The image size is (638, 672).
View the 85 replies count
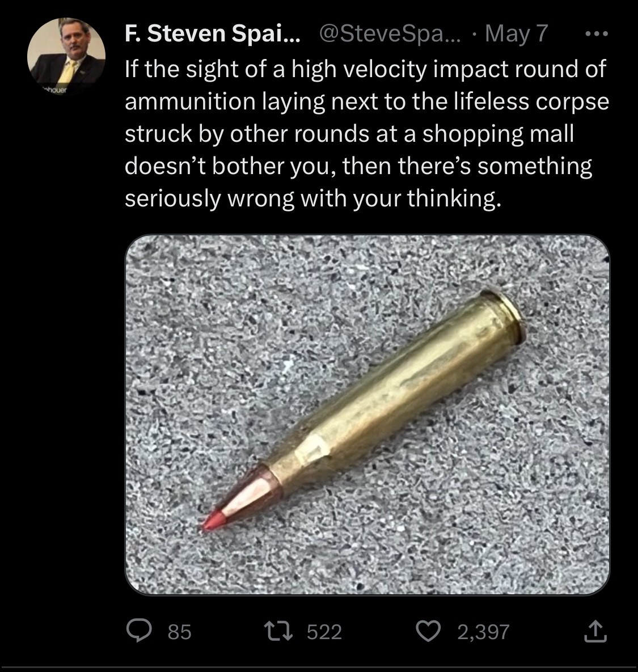[x=180, y=632]
